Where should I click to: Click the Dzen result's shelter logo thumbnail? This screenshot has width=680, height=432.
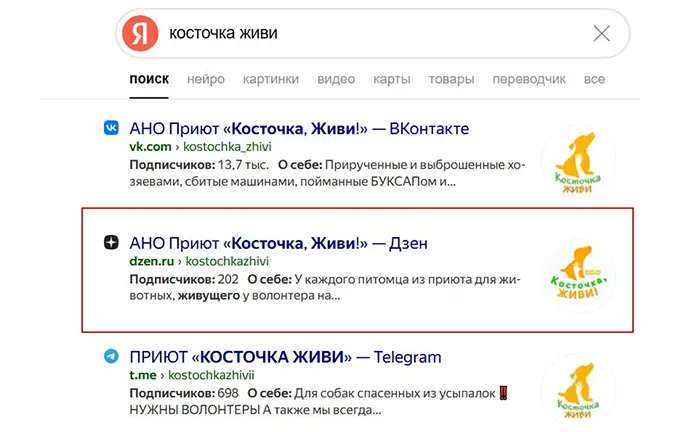pos(579,275)
